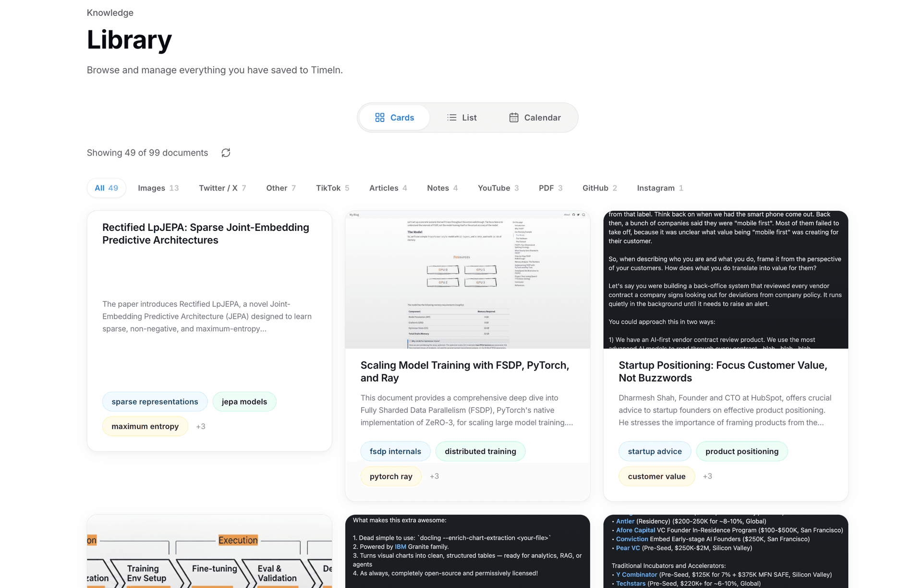
Task: Switch to Calendar view
Action: (534, 118)
